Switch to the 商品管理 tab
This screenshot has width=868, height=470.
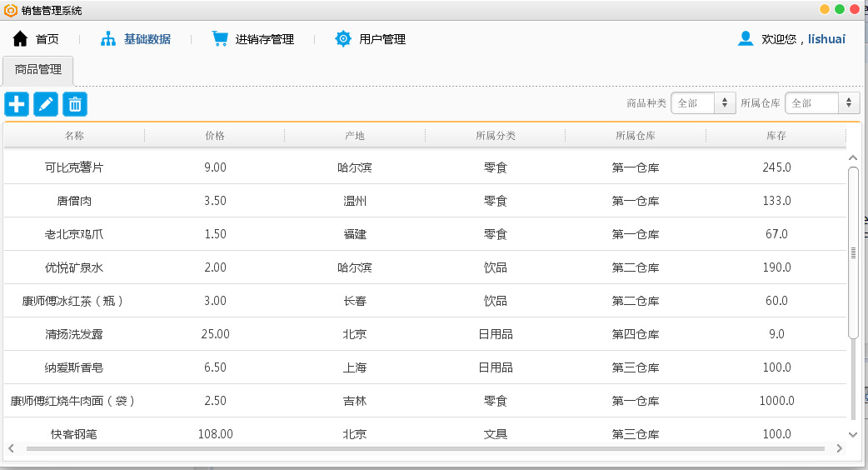(x=38, y=70)
